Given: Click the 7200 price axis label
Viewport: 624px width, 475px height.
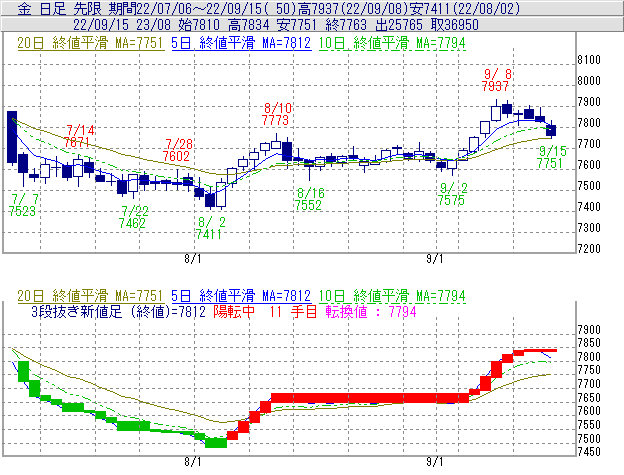Looking at the screenshot, I should (x=589, y=249).
